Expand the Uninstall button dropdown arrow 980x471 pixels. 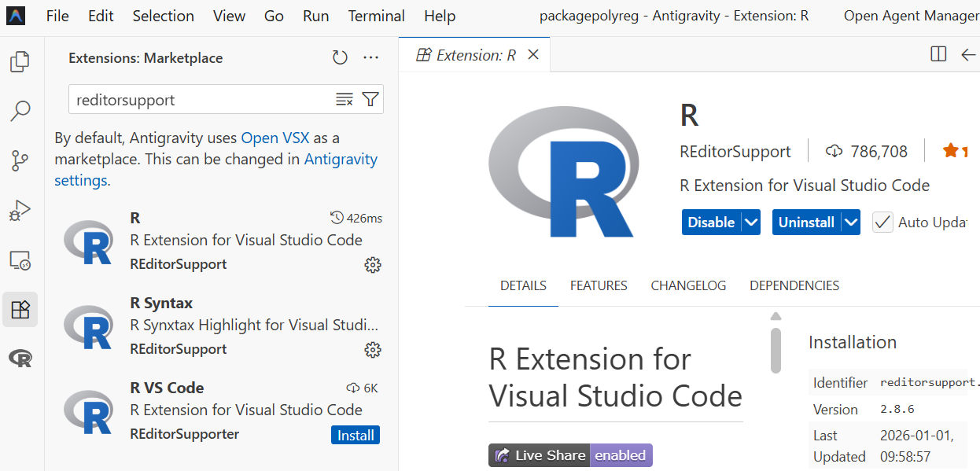(851, 223)
